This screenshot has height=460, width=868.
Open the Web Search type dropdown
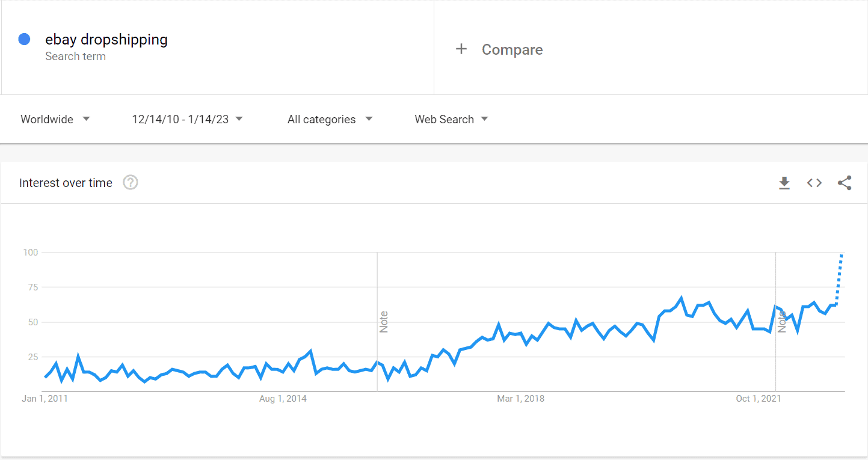tap(451, 119)
